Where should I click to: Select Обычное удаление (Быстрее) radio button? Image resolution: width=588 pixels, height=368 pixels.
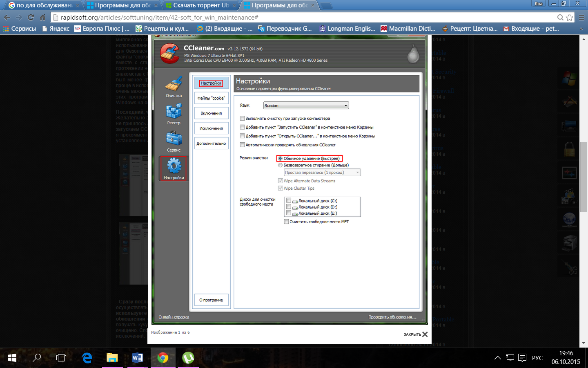[280, 158]
